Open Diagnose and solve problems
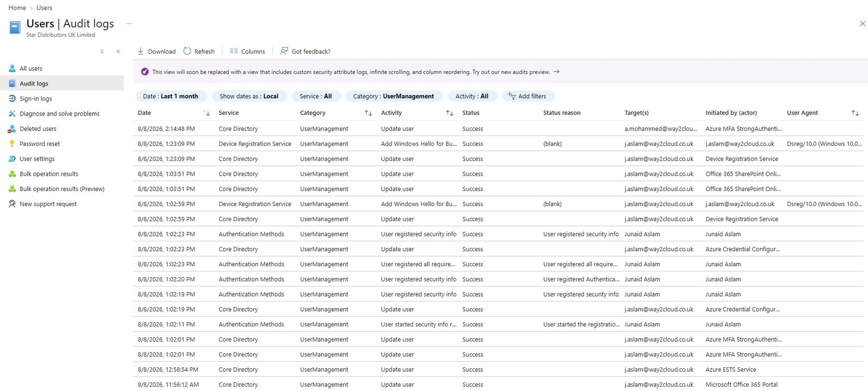This screenshot has width=868, height=391. coord(60,114)
